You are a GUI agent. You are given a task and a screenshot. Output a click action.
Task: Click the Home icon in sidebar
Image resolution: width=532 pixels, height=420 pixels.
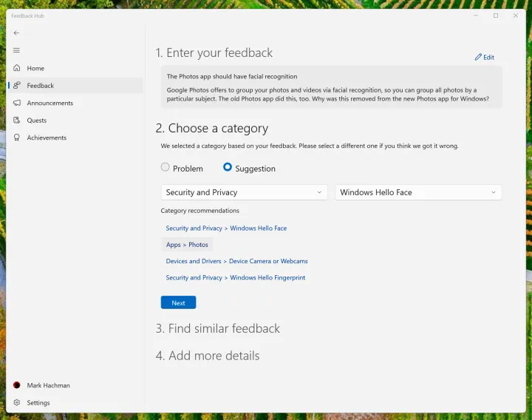(16, 68)
